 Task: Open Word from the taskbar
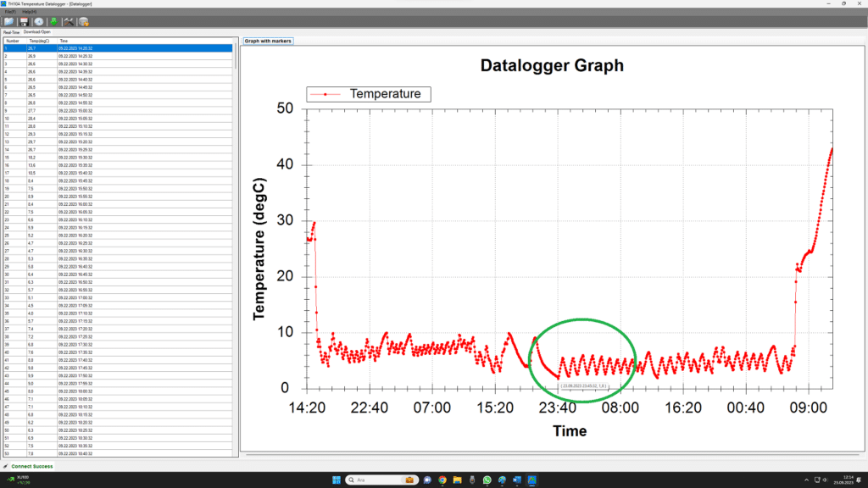click(x=517, y=480)
